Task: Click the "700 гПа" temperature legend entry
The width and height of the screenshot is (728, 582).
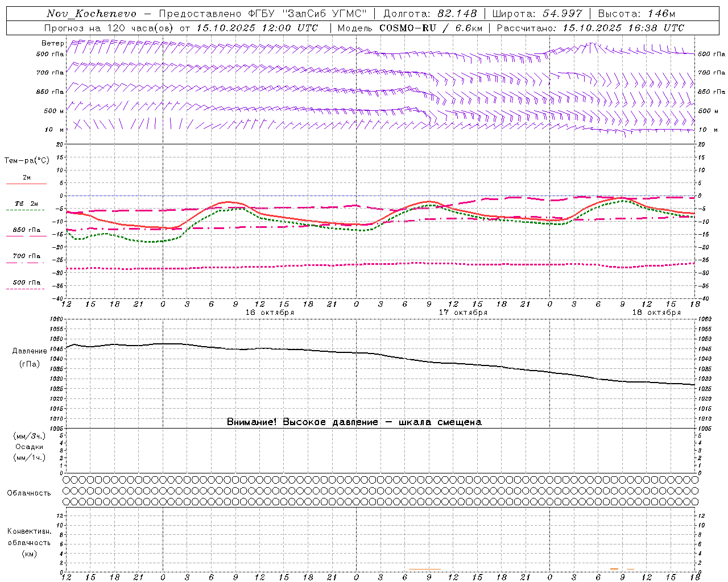Action: (x=27, y=256)
